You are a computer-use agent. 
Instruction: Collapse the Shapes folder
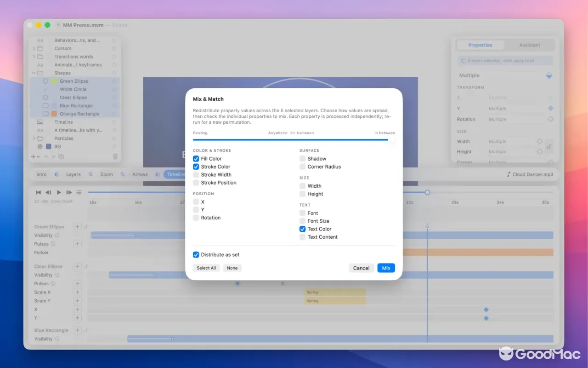click(34, 73)
